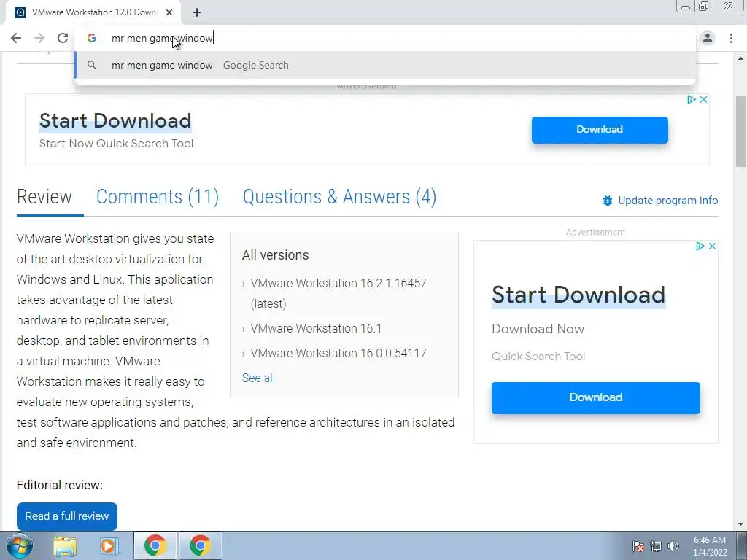Click the Google icon in the address bar

click(x=92, y=38)
